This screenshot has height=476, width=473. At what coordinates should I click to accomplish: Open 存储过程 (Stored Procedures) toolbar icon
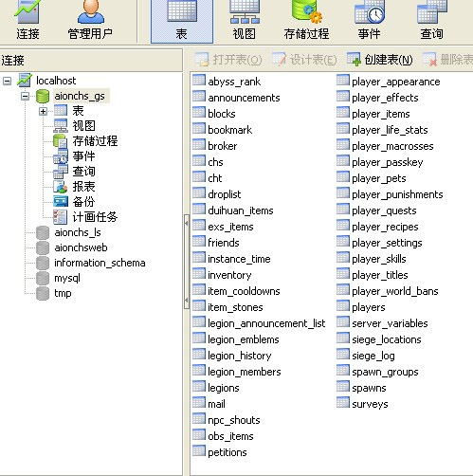(306, 21)
